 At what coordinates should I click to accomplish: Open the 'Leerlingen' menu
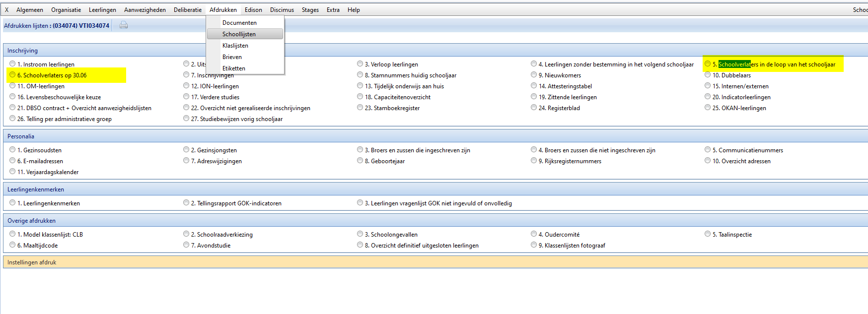(102, 10)
